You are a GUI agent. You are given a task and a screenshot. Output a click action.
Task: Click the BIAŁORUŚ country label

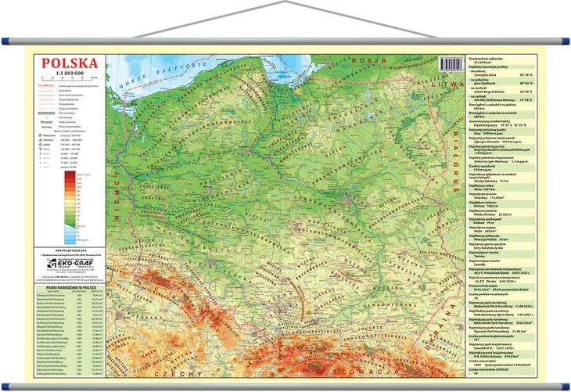coord(455,161)
